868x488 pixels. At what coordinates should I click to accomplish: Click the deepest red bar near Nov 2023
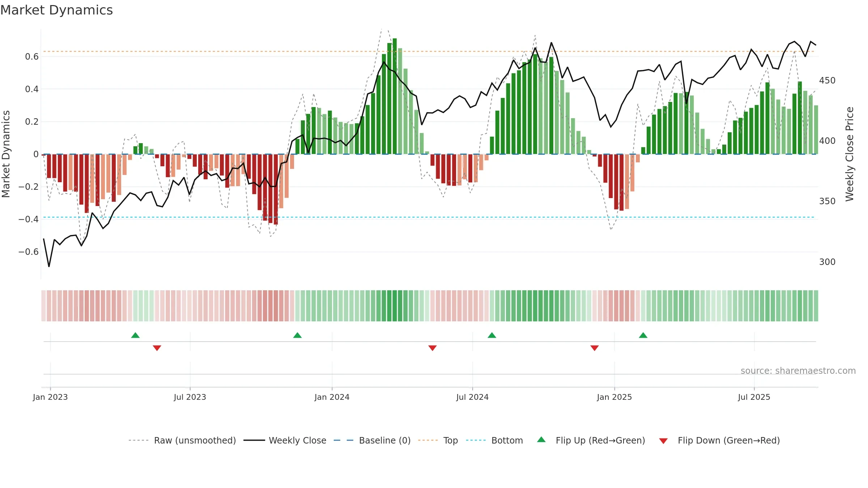point(276,189)
